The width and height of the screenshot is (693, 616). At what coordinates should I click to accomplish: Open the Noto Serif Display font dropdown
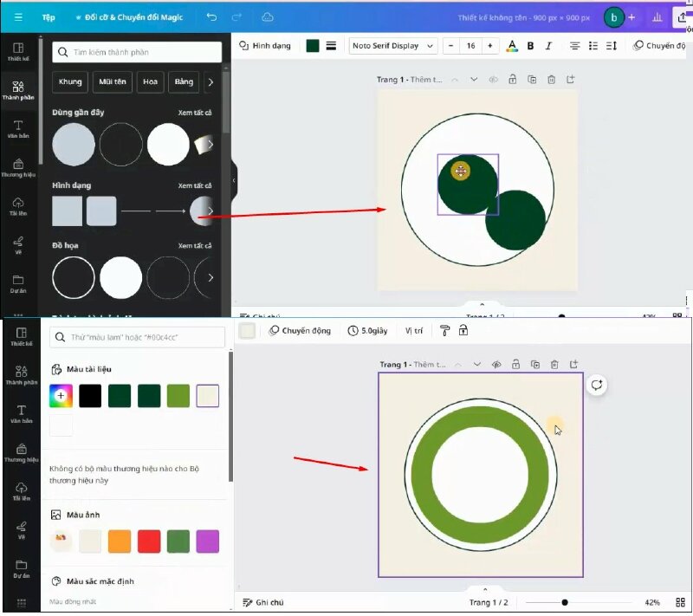pyautogui.click(x=393, y=46)
